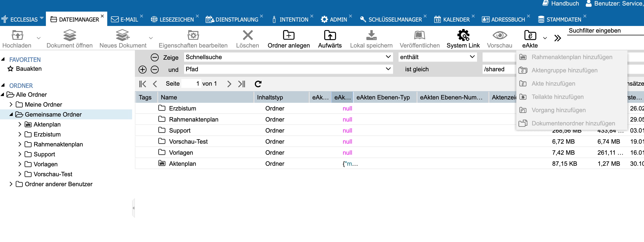Open the Schnellsuche field dropdown
644x242 pixels.
pyautogui.click(x=388, y=57)
